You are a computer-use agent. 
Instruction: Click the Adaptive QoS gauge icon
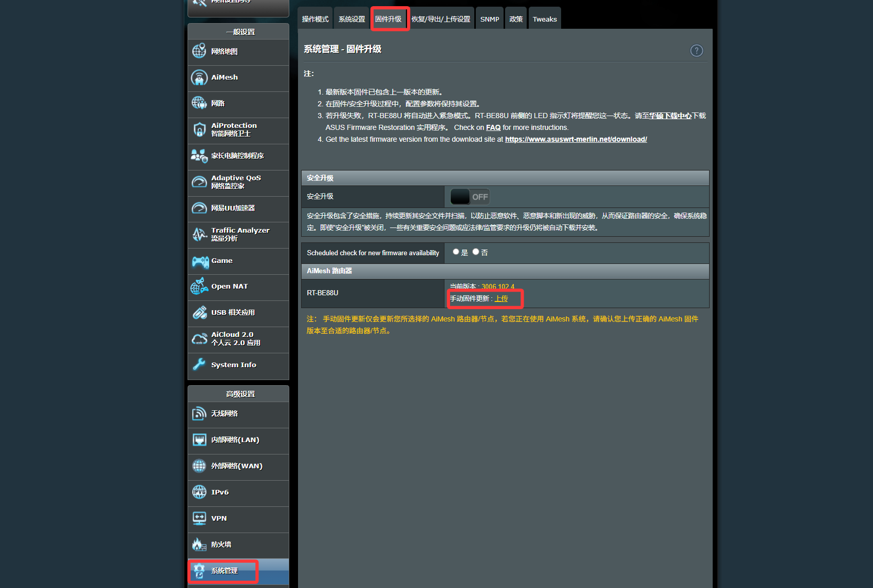click(x=199, y=182)
